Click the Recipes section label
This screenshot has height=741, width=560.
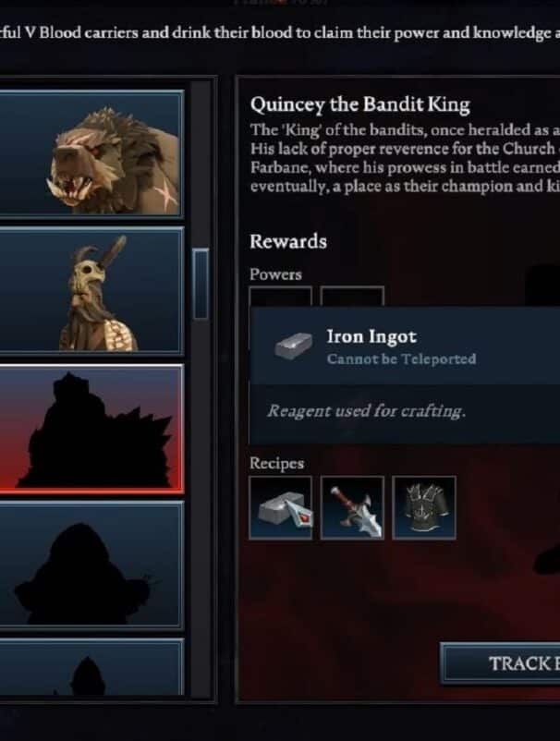click(x=277, y=464)
